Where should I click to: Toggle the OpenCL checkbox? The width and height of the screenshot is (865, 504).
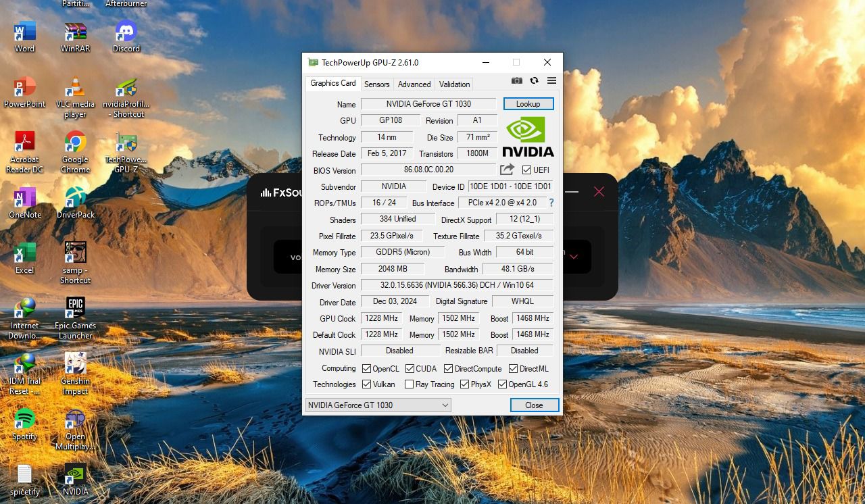coord(366,368)
